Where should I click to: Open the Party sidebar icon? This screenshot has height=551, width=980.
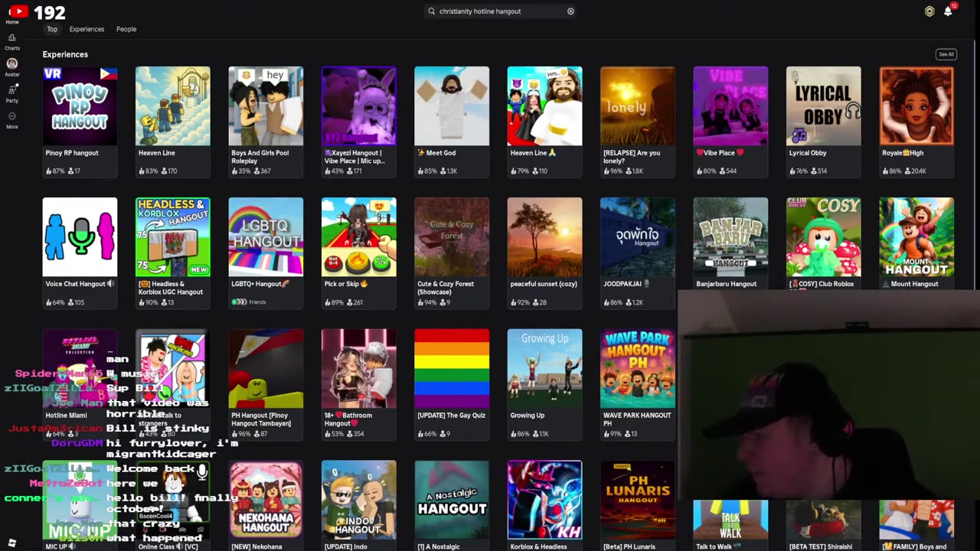12,93
